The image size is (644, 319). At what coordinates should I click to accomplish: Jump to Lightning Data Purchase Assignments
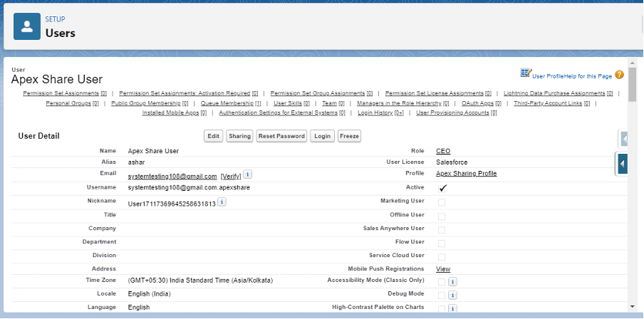pos(559,93)
